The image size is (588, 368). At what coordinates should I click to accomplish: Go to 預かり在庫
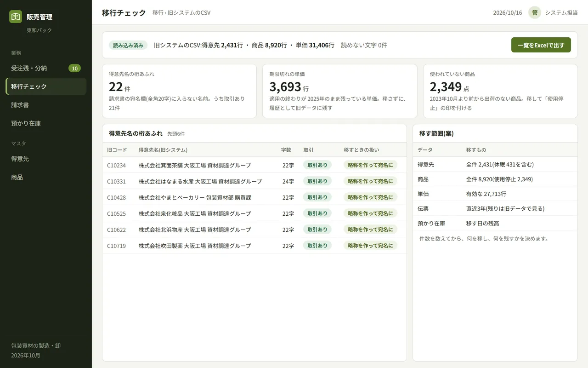click(x=46, y=123)
